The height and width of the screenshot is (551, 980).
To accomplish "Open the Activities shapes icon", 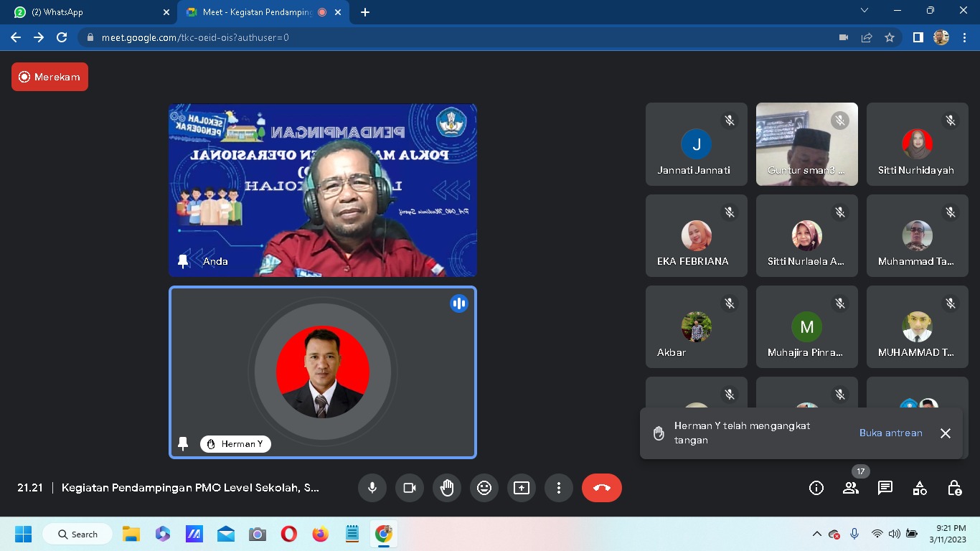I will point(920,488).
